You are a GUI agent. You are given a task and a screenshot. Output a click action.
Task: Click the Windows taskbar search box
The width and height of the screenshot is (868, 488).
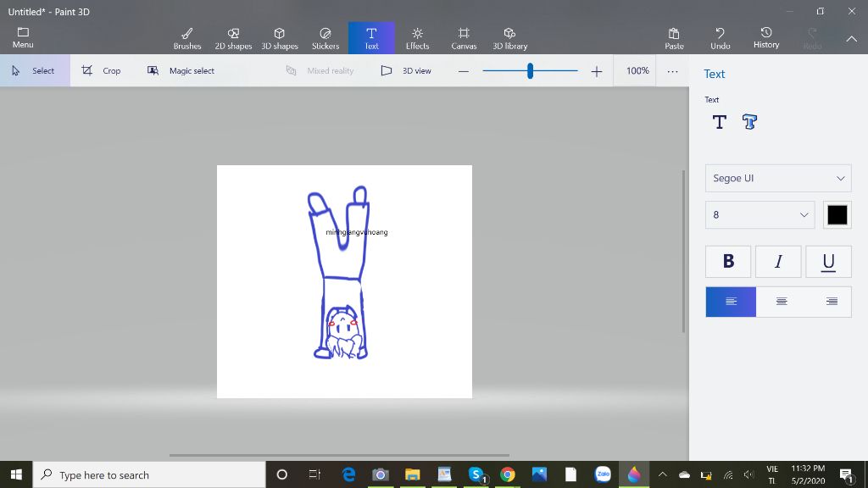tap(149, 475)
